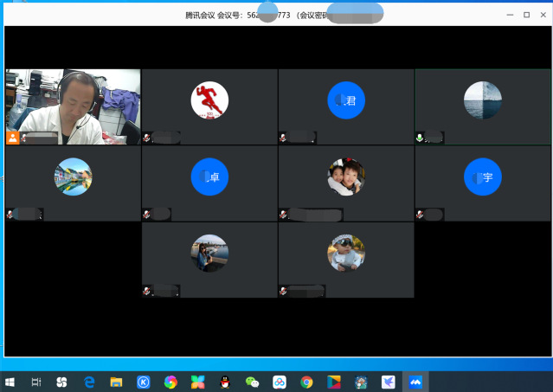Open File Explorer from the taskbar

(x=115, y=382)
